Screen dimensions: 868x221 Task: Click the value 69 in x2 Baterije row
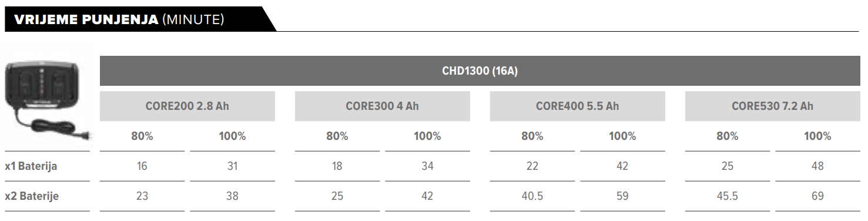[817, 196]
